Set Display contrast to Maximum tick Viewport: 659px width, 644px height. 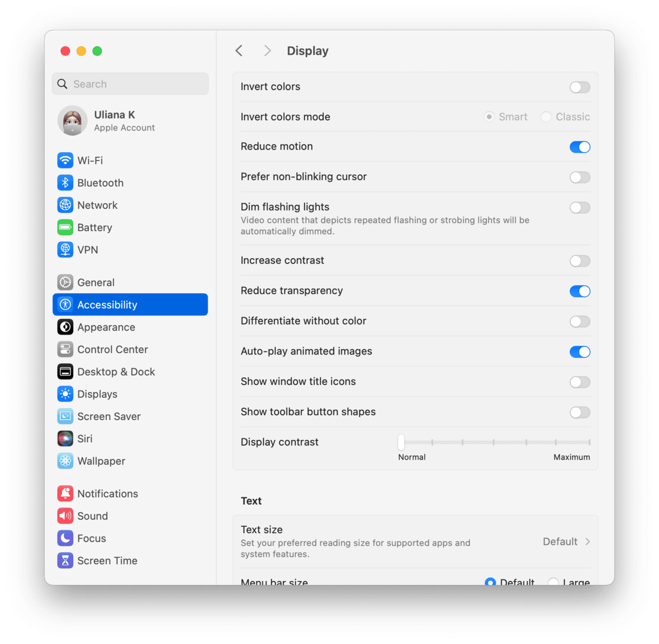pos(589,442)
